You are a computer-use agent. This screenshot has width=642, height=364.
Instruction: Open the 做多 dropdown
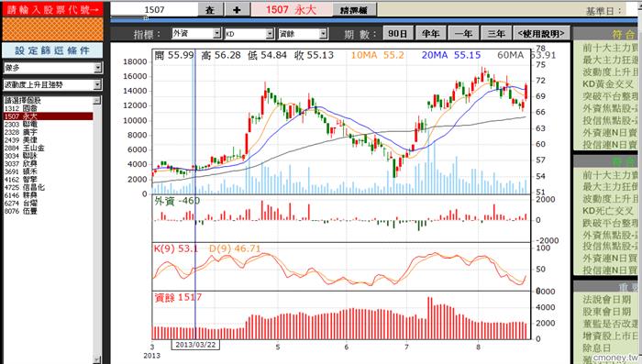click(53, 68)
